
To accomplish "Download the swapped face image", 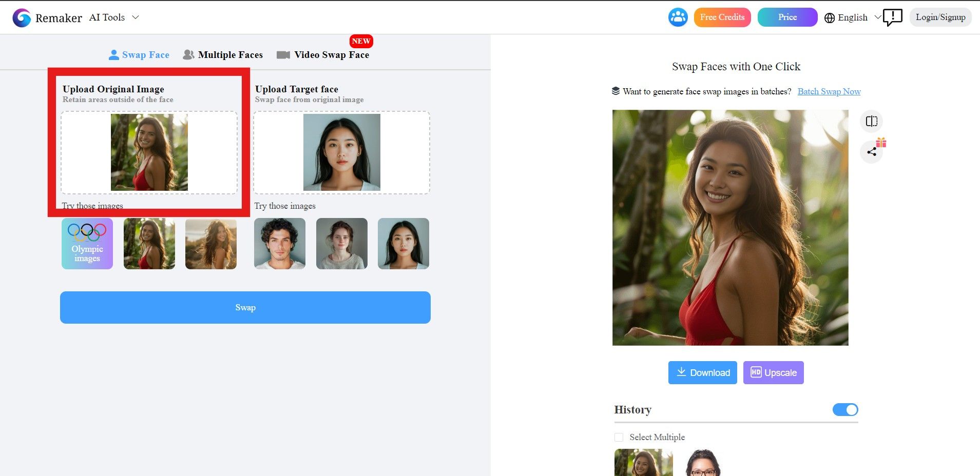I will (703, 373).
